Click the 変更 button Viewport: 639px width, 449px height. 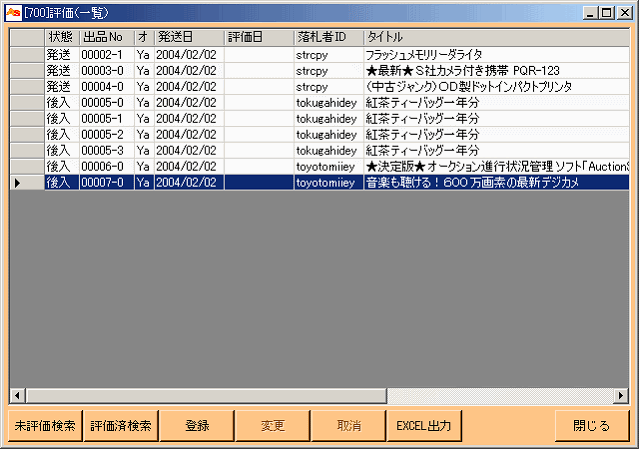pos(273,426)
